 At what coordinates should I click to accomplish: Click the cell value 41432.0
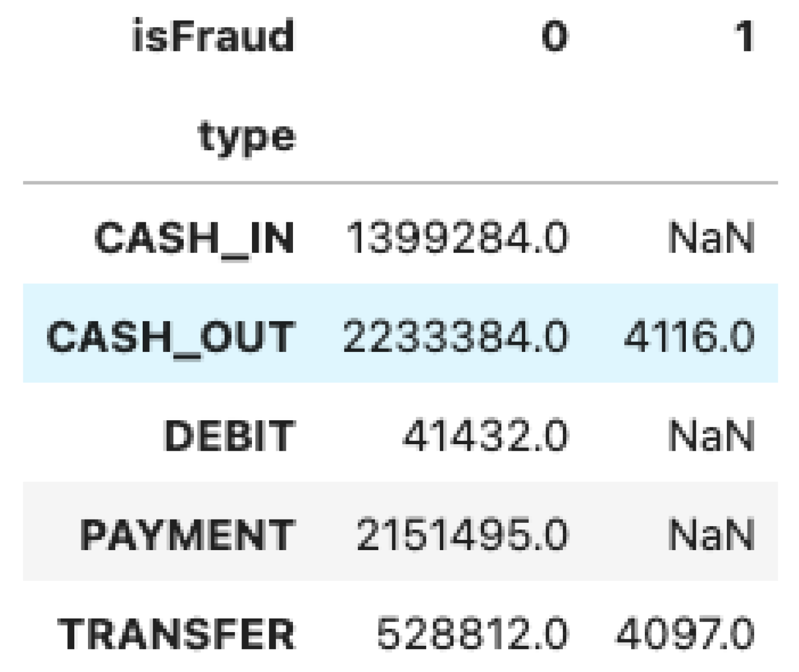coord(485,436)
